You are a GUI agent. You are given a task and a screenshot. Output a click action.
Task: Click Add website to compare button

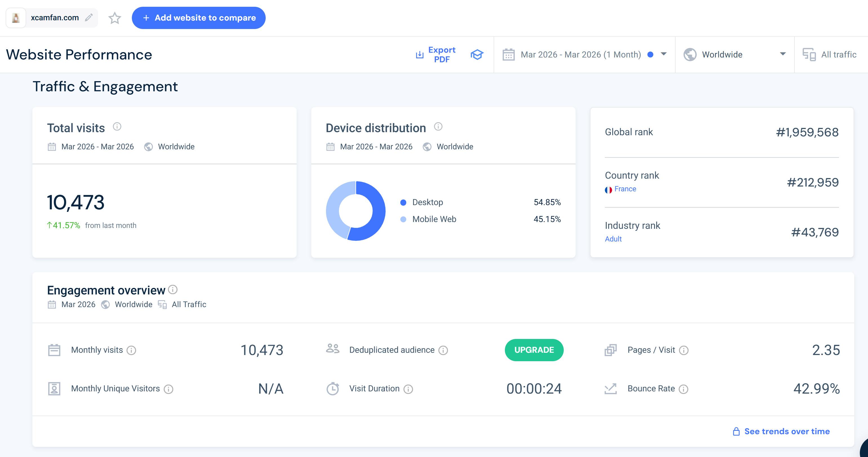click(198, 18)
